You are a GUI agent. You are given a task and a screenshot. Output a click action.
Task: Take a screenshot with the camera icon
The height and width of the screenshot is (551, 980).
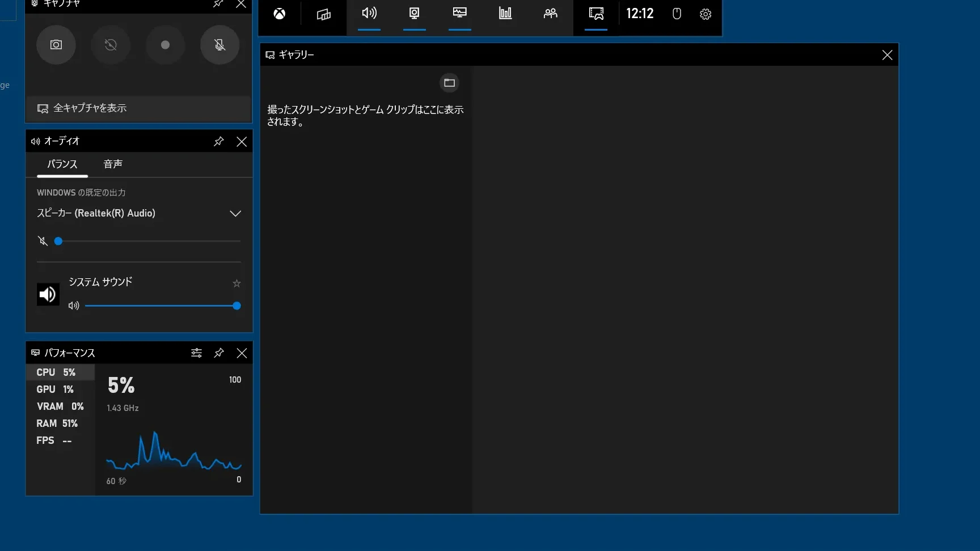point(56,45)
